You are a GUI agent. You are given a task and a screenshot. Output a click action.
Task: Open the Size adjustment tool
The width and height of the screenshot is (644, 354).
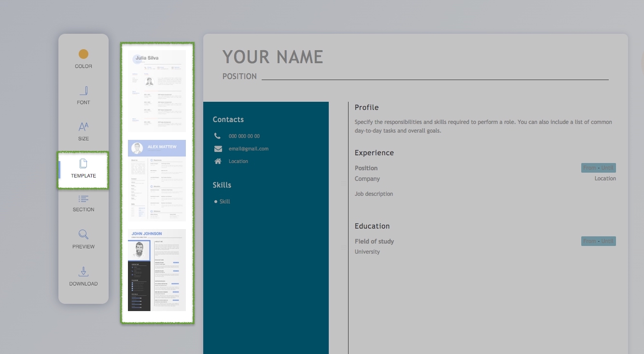click(84, 131)
